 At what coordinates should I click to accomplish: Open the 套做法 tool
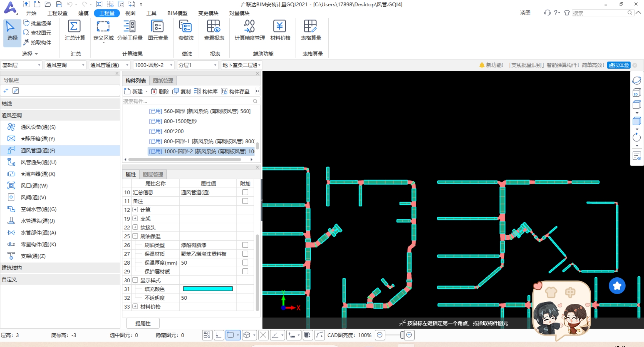pyautogui.click(x=185, y=30)
